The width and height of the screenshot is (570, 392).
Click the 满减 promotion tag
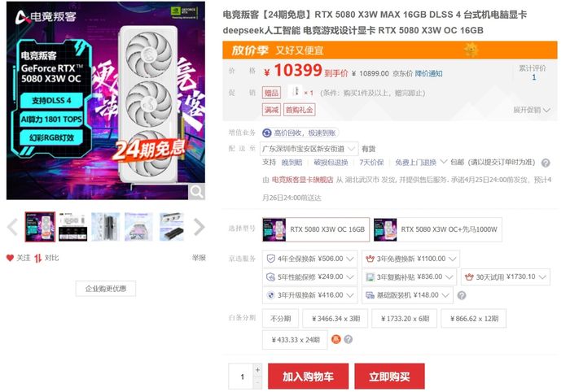coord(271,110)
